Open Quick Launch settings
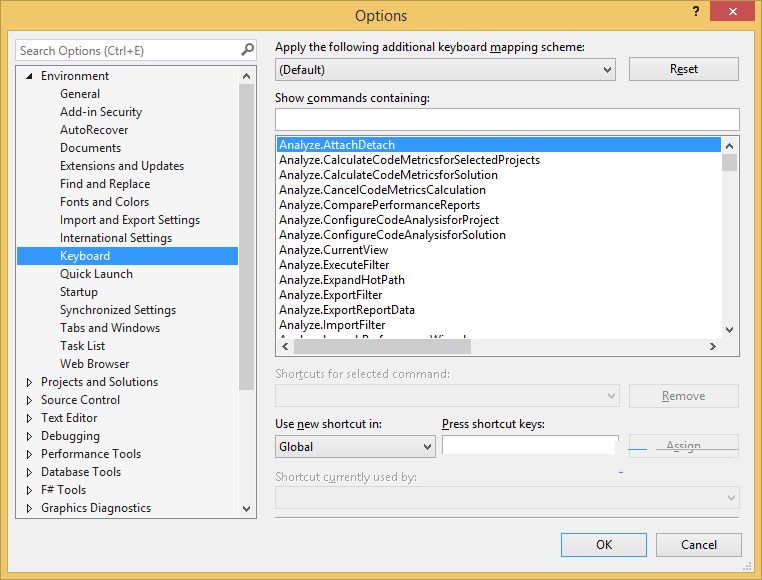 pyautogui.click(x=96, y=274)
